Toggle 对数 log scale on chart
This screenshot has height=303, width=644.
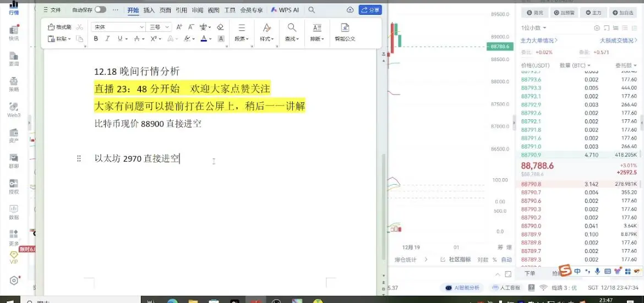(483, 260)
